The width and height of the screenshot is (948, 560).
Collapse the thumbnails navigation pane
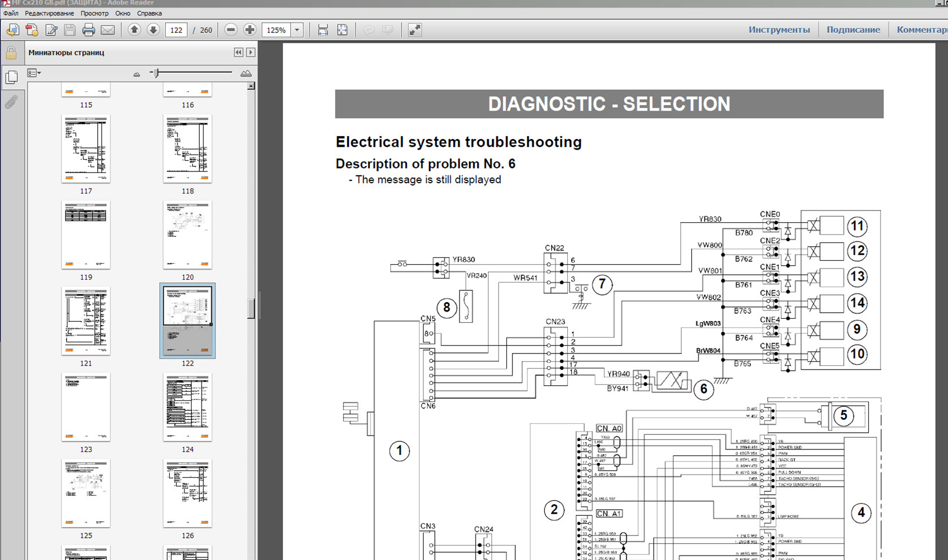point(238,52)
